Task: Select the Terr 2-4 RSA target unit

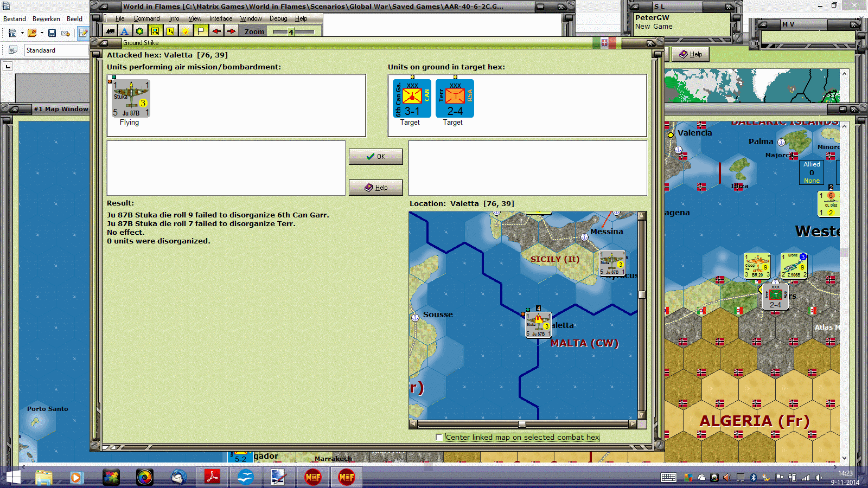Action: 455,99
